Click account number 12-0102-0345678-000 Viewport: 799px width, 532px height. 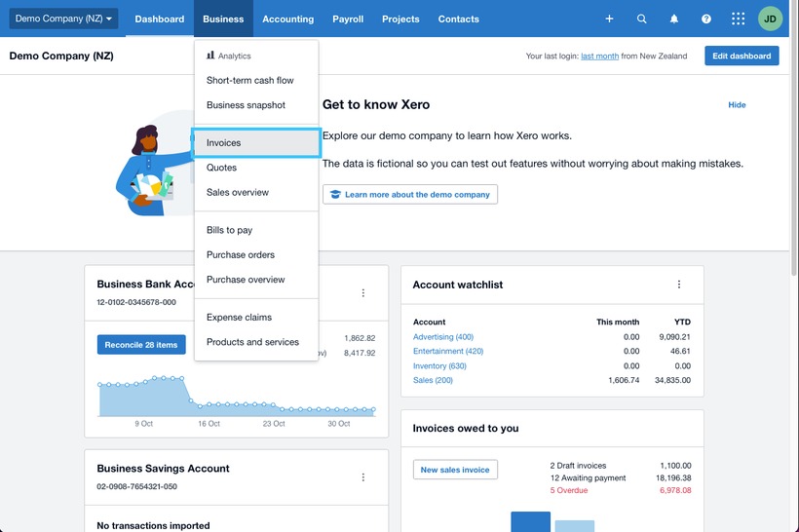click(x=136, y=302)
